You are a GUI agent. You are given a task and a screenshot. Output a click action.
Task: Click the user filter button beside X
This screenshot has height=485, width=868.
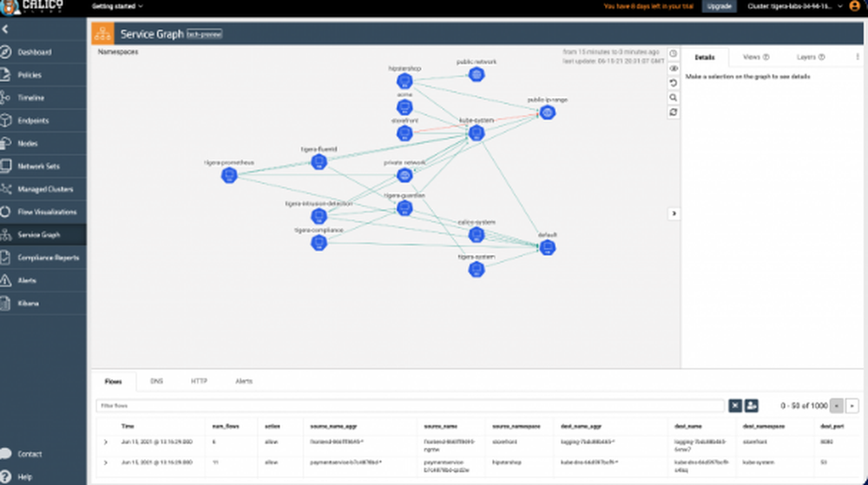pos(751,406)
